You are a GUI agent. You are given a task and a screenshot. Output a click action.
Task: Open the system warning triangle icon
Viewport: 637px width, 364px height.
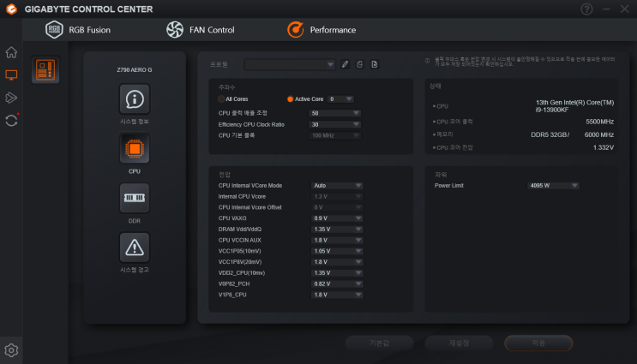click(135, 248)
